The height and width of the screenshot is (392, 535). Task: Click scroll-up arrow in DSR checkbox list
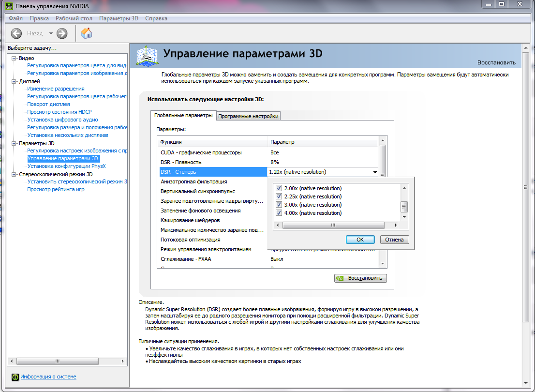pos(404,188)
